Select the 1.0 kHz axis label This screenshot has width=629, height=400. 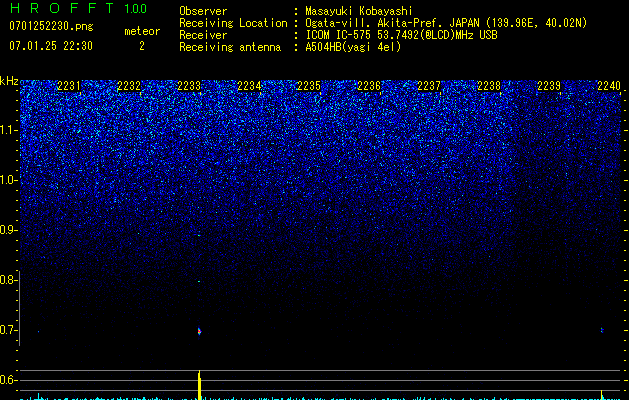8,180
